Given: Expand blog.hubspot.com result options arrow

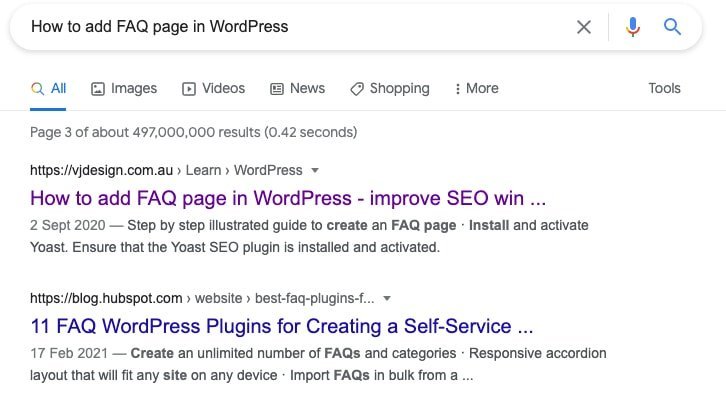Looking at the screenshot, I should 387,298.
